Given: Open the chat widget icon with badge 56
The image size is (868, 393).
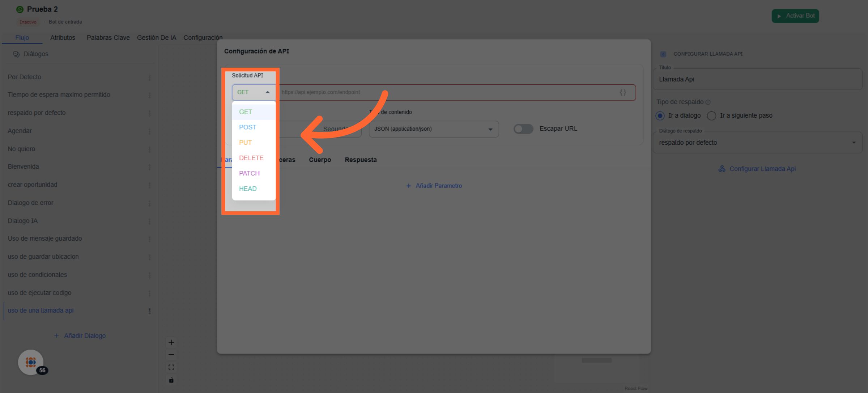Looking at the screenshot, I should click(x=31, y=362).
